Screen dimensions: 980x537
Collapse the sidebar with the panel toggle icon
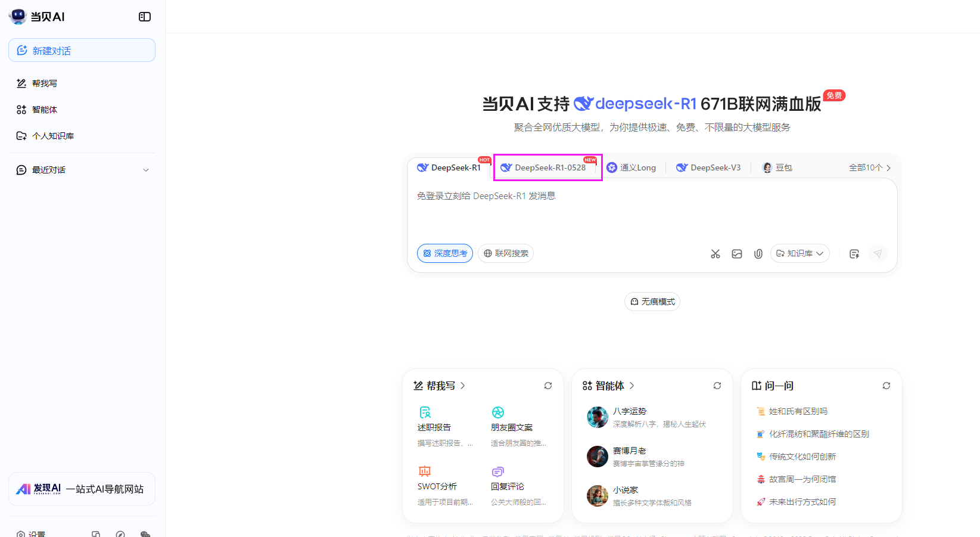point(145,17)
